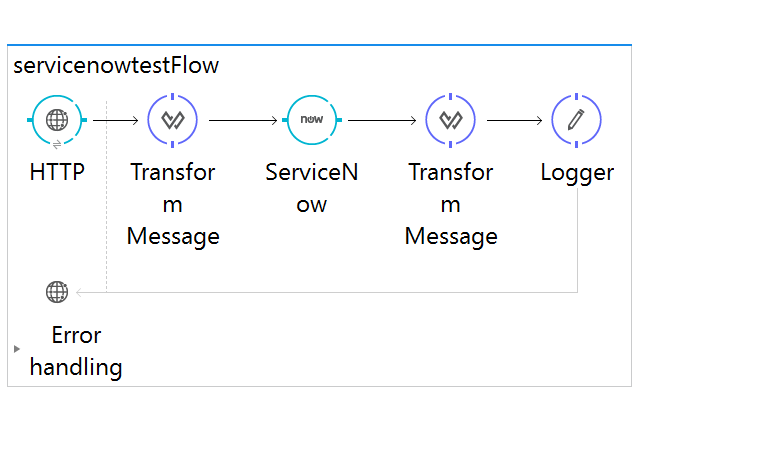Click the second Transform Message label
Image resolution: width=777 pixels, height=451 pixels.
(x=451, y=204)
